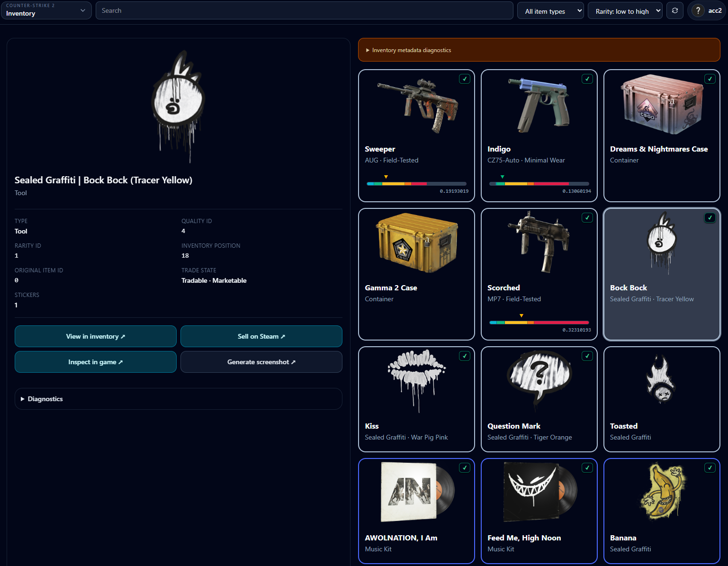Click the Tradable · Marketable trade state text
This screenshot has width=728, height=566.
coord(214,280)
